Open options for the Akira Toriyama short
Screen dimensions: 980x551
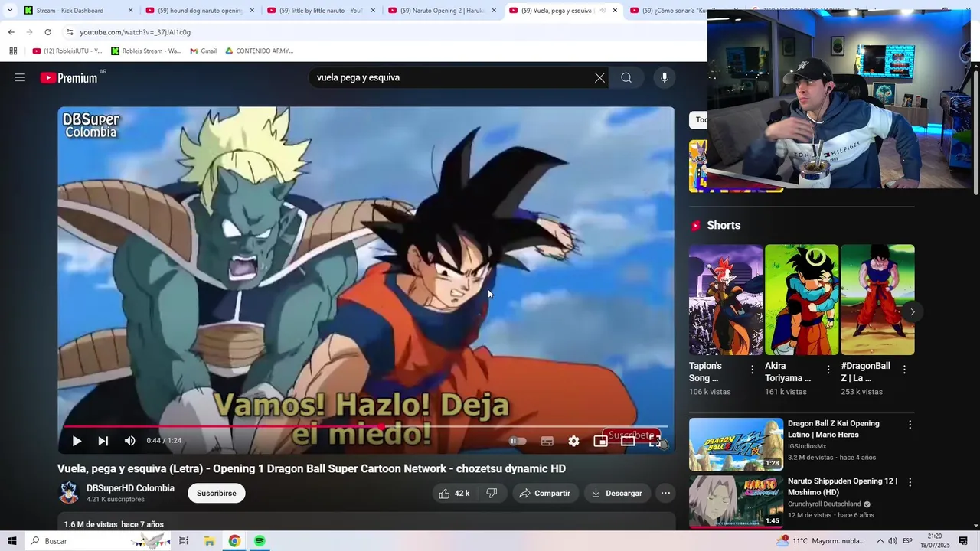click(828, 370)
